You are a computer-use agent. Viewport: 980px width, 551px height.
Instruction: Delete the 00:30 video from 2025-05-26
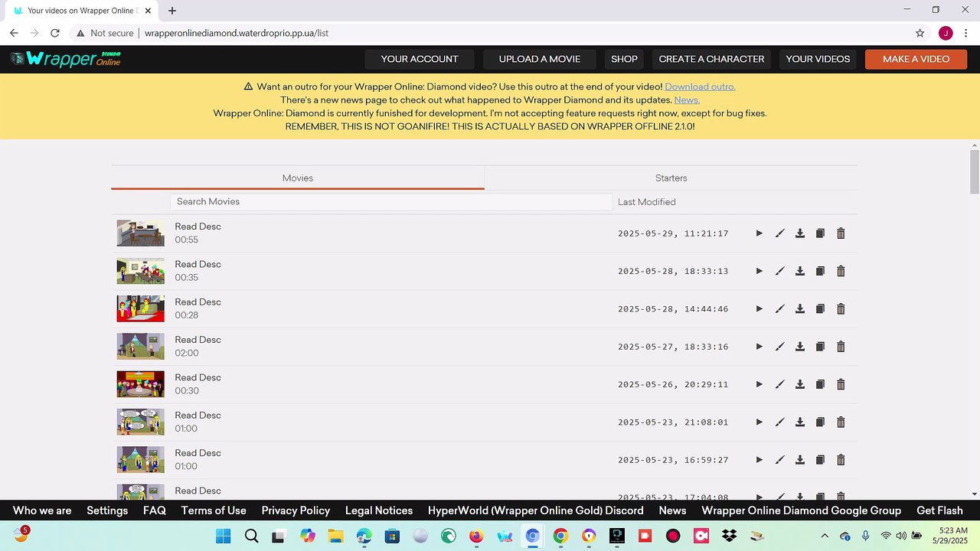(841, 384)
